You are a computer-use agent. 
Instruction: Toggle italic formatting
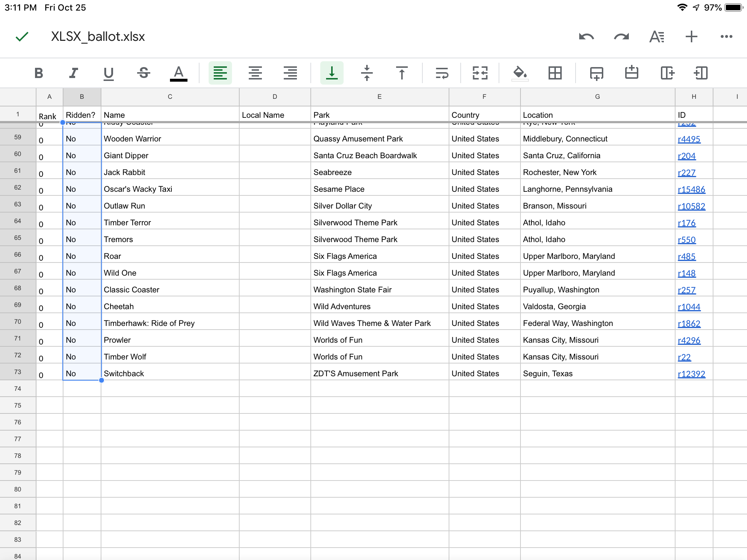pos(74,73)
